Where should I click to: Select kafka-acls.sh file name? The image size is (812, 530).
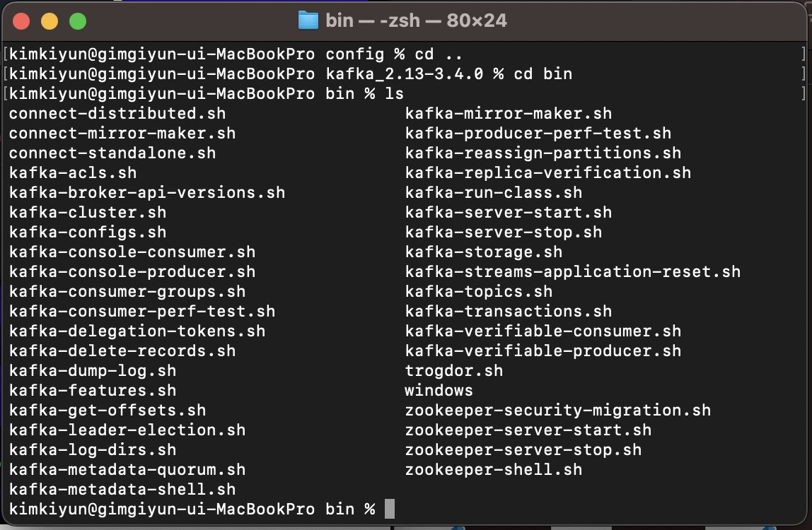point(73,173)
